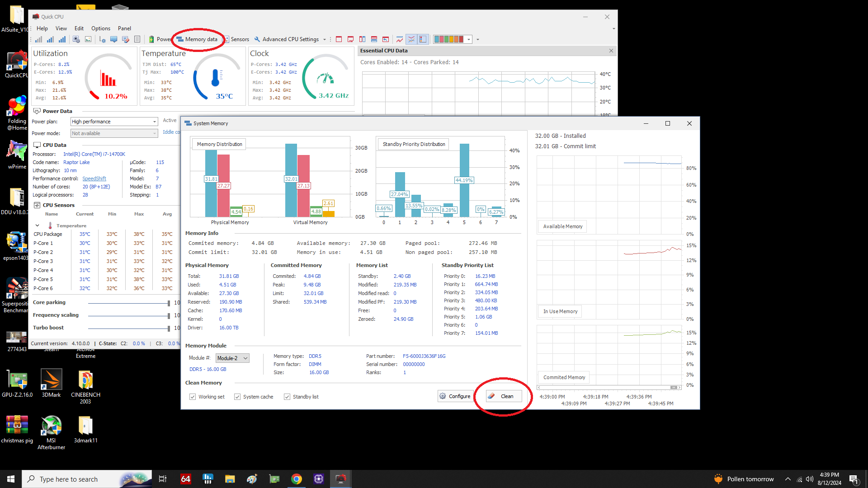Viewport: 868px width, 488px height.
Task: Open the Help menu
Action: (42, 28)
